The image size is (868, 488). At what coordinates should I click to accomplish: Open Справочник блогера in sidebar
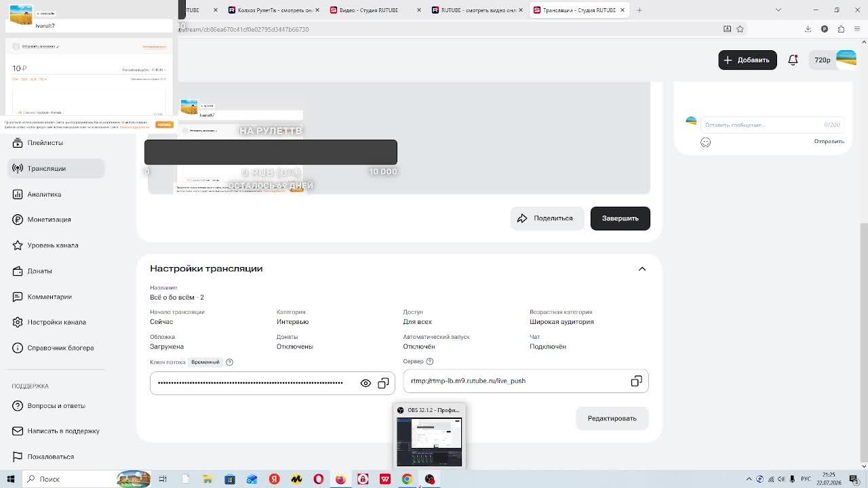pyautogui.click(x=56, y=348)
